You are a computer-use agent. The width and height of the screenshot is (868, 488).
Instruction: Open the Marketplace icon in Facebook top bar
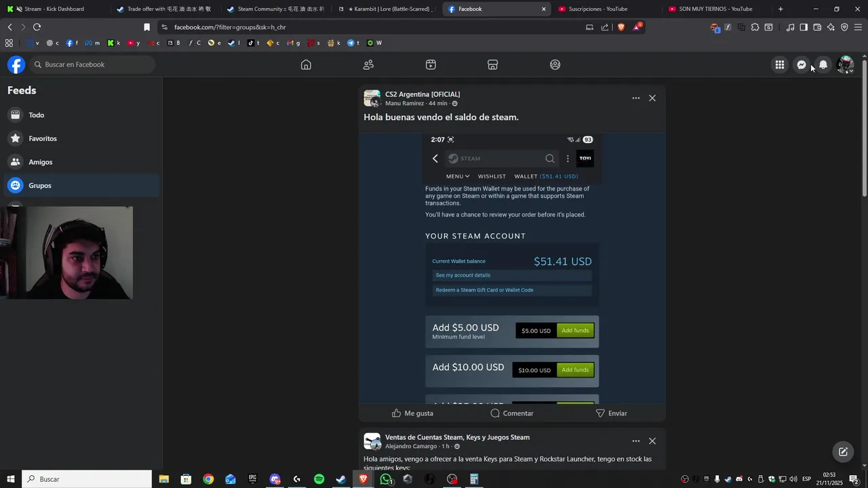pos(493,64)
